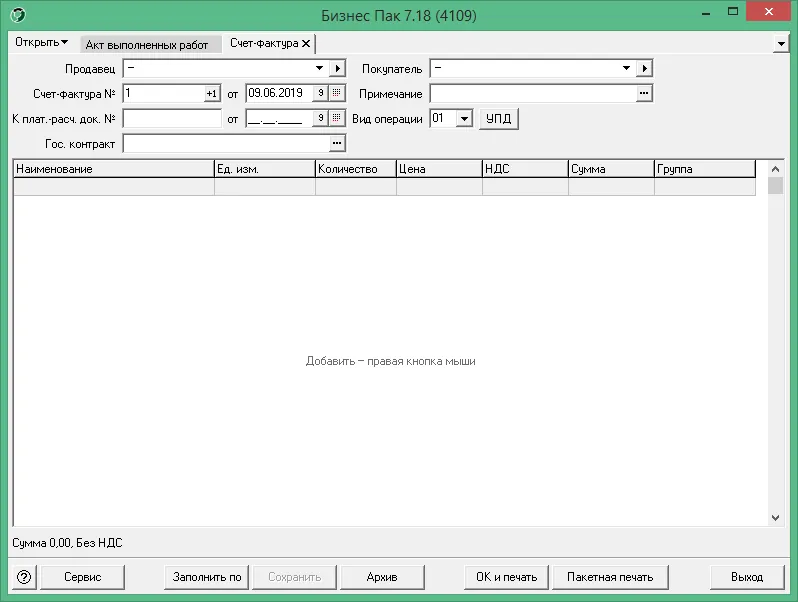Click the Сумма column header

point(611,169)
